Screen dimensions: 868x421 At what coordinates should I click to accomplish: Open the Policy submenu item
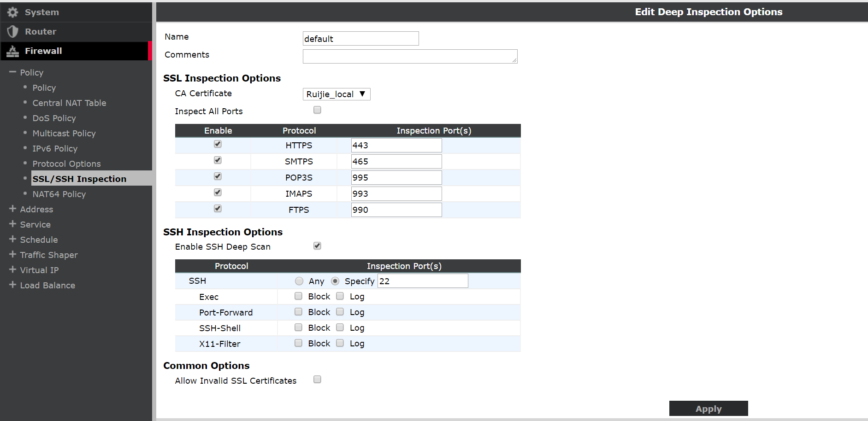(x=44, y=88)
